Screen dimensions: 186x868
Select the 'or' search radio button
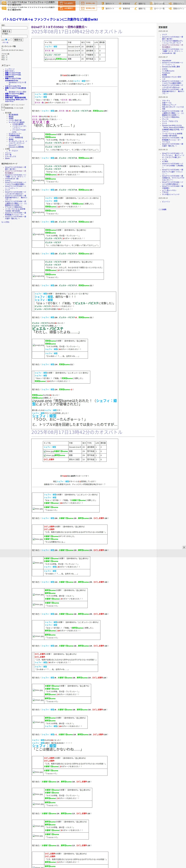(11, 40)
